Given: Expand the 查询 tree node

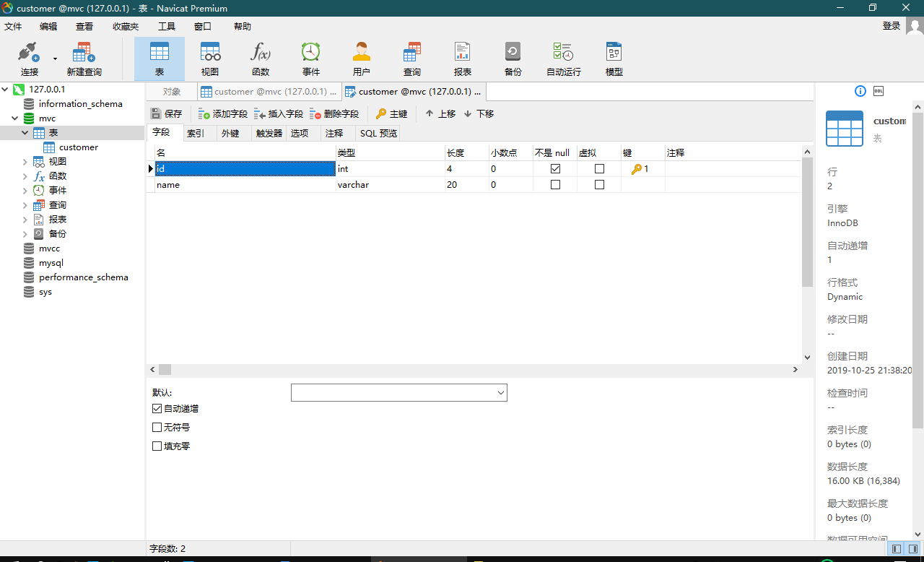Looking at the screenshot, I should click(x=25, y=205).
